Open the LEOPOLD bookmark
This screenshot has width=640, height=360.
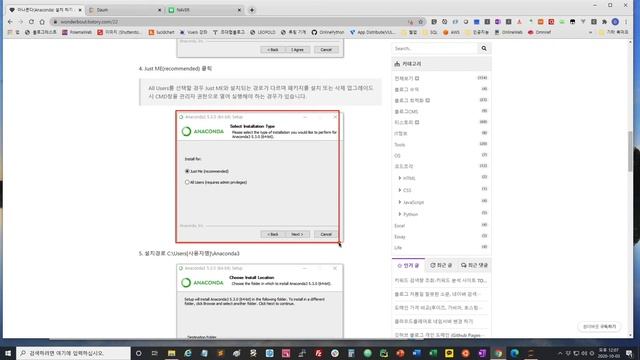pyautogui.click(x=262, y=32)
